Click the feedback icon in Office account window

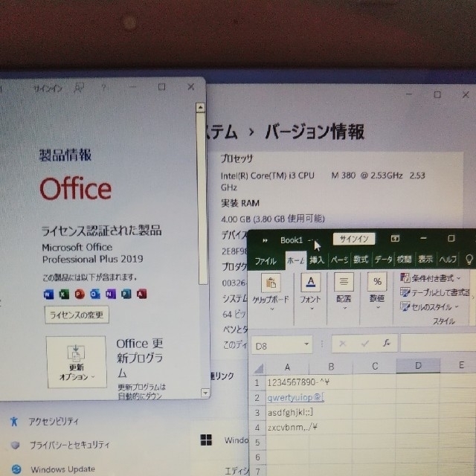(79, 88)
